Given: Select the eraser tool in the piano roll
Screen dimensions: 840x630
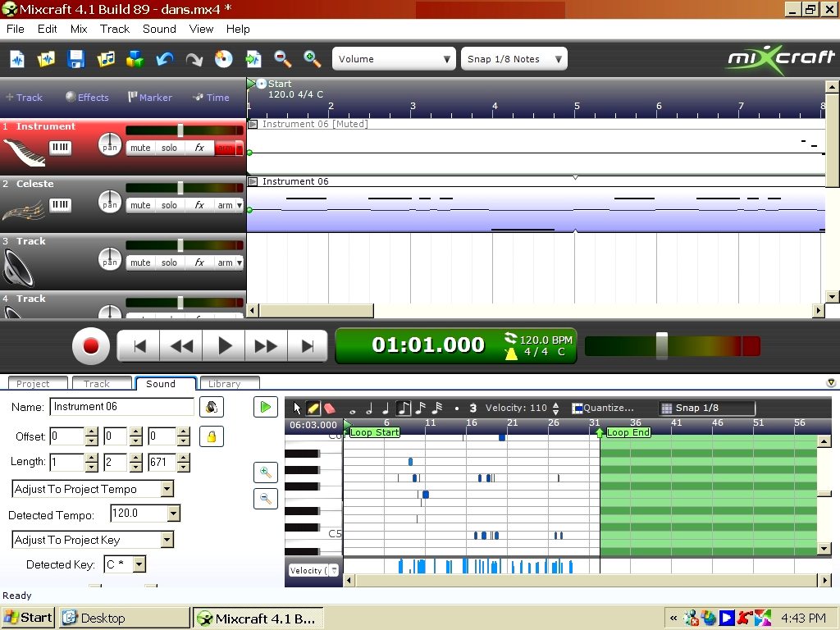Looking at the screenshot, I should 330,409.
